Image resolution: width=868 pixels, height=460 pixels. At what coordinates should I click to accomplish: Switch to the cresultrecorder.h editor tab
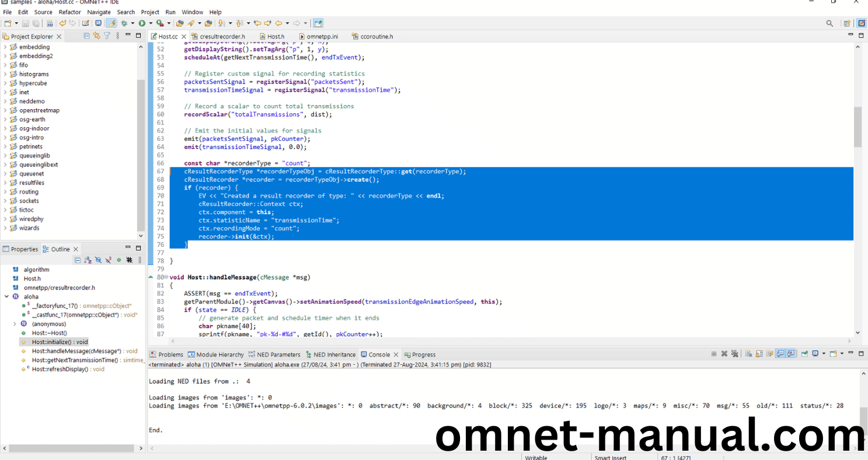pos(221,36)
